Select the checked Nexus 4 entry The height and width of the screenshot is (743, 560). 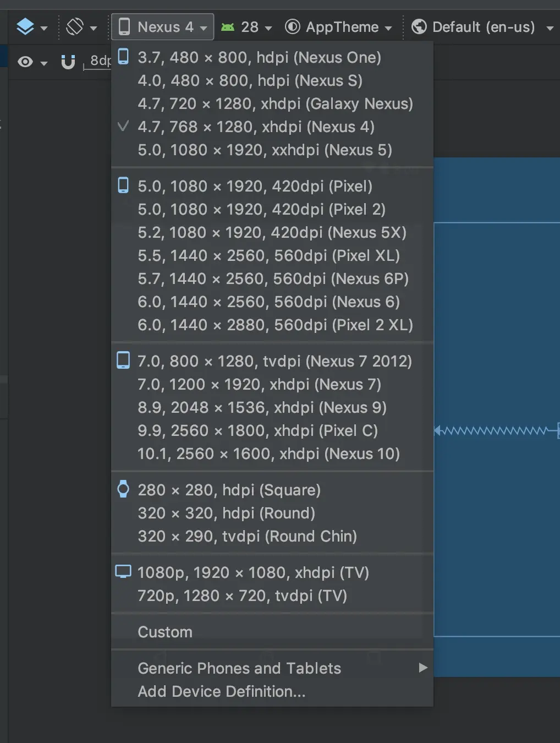[x=272, y=127]
